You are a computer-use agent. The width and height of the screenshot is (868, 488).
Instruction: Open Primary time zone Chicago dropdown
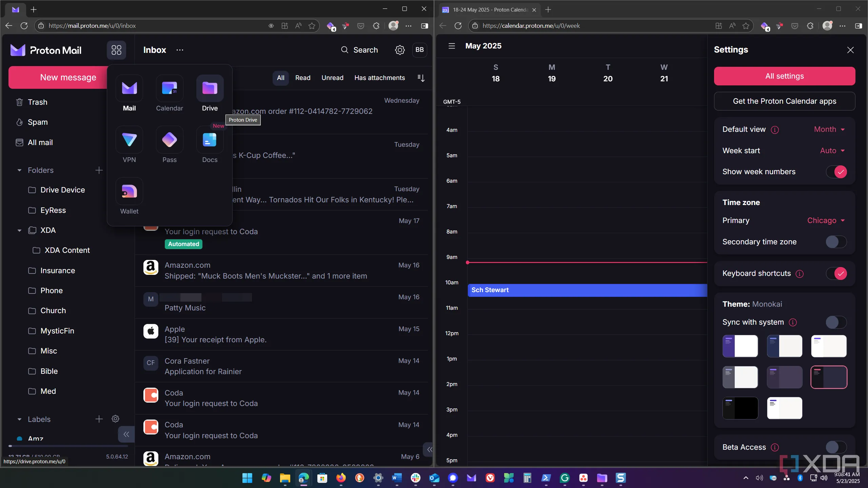[826, 221]
